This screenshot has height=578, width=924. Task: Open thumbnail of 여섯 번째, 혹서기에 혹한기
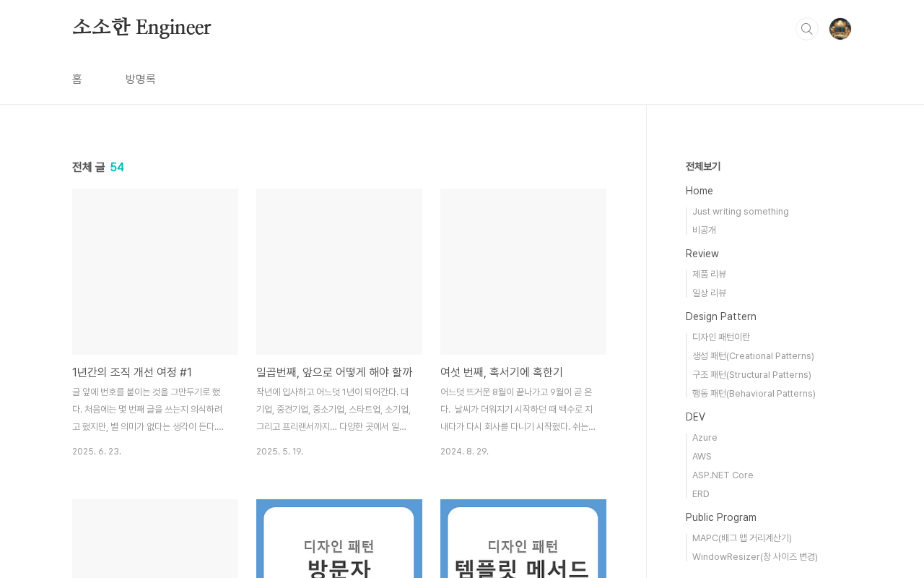pyautogui.click(x=523, y=272)
